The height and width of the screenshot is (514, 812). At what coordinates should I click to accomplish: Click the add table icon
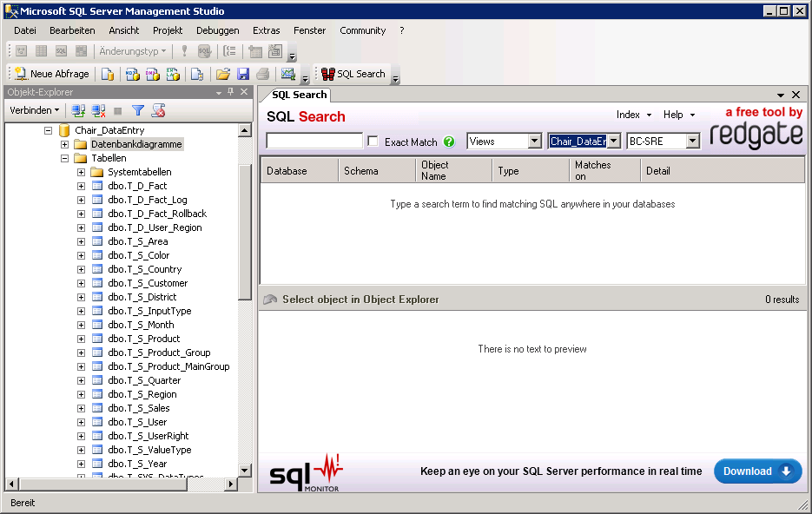(255, 50)
